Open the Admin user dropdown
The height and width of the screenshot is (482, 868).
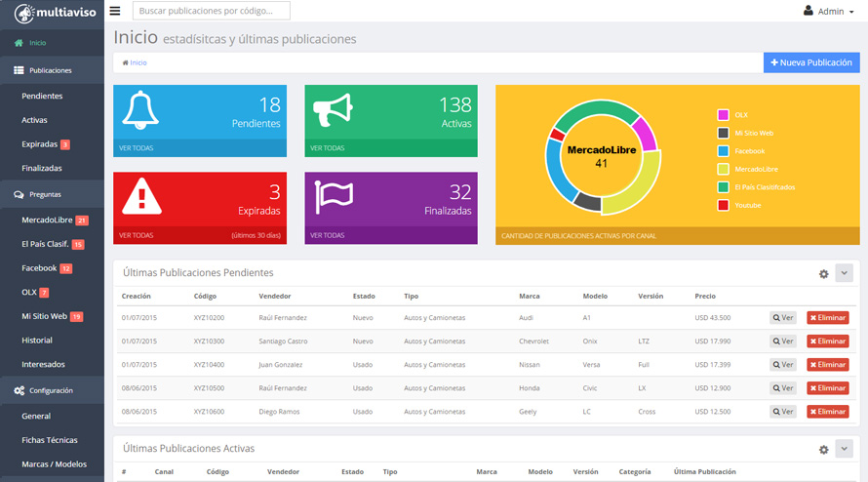(829, 11)
